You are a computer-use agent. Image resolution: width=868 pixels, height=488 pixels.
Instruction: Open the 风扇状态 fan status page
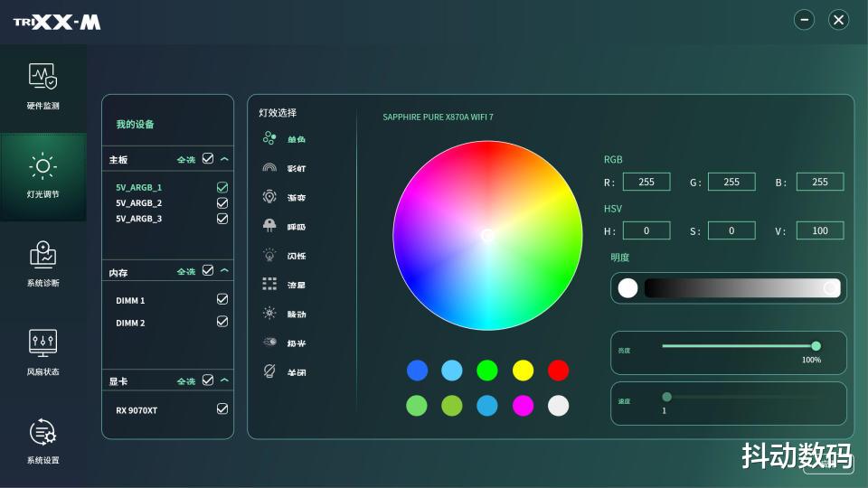pyautogui.click(x=43, y=352)
